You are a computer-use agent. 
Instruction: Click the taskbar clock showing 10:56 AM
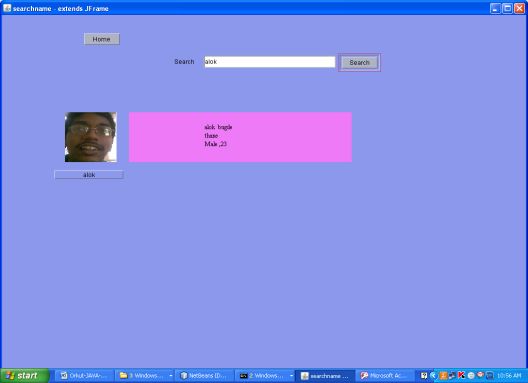point(509,376)
